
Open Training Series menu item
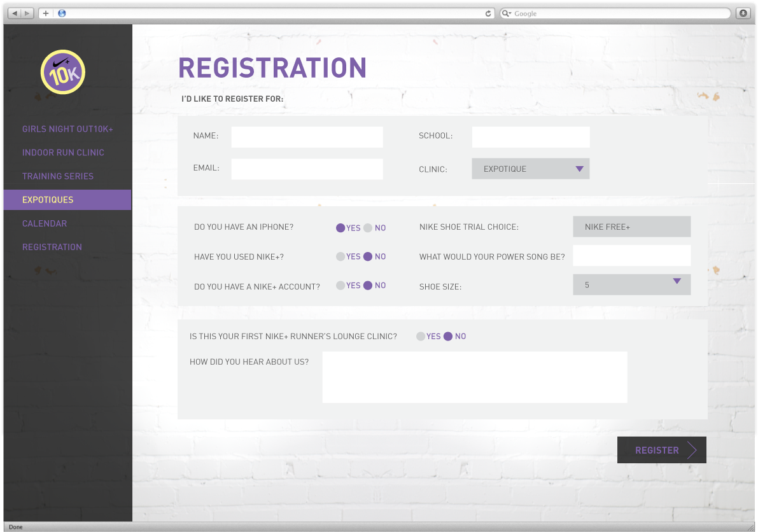[x=58, y=176]
